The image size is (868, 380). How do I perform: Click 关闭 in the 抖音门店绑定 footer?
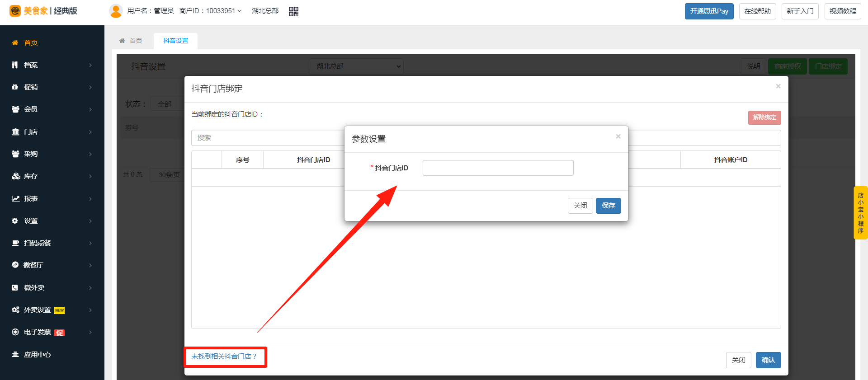click(739, 360)
